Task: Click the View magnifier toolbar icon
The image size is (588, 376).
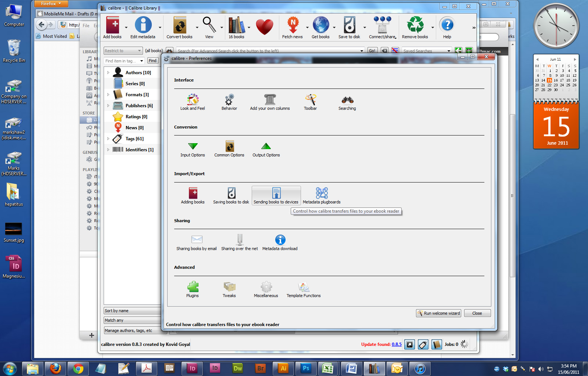Action: click(x=209, y=28)
